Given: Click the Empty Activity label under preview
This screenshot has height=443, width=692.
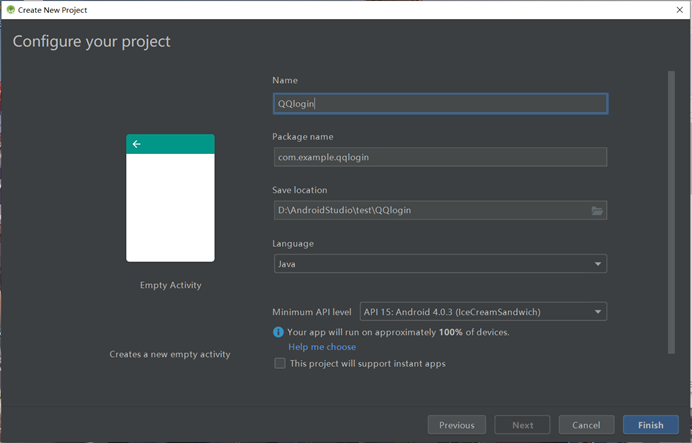Looking at the screenshot, I should [x=170, y=285].
